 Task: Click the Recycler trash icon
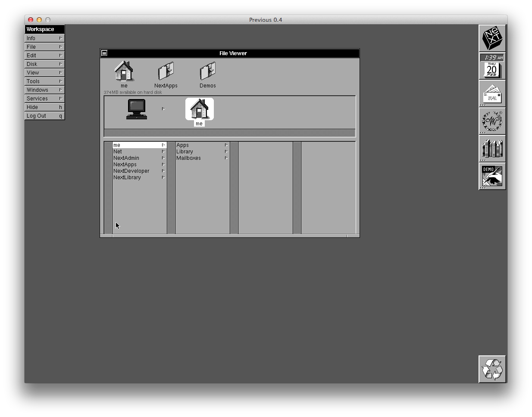(x=492, y=369)
